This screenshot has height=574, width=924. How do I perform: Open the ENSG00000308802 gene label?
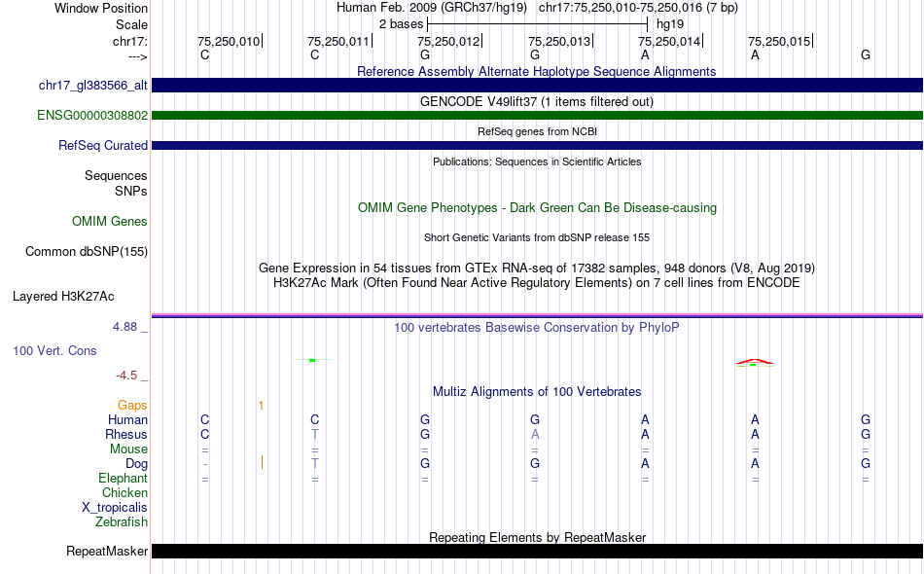pos(92,116)
